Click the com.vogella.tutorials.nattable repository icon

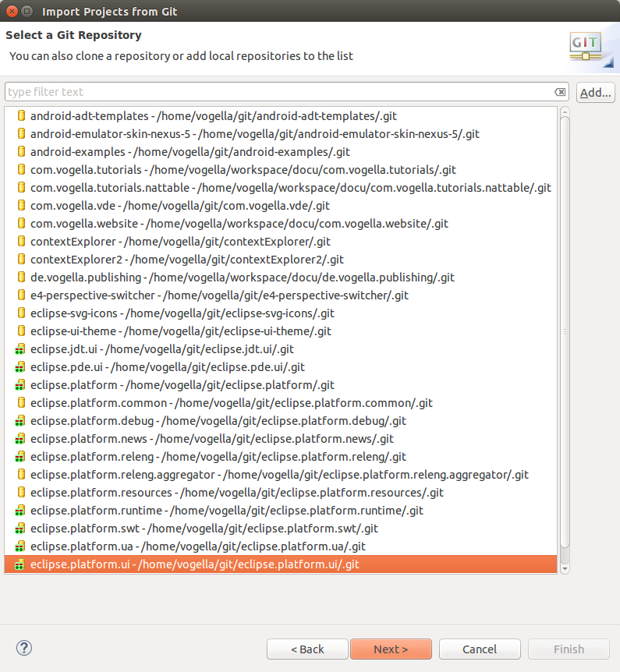21,188
